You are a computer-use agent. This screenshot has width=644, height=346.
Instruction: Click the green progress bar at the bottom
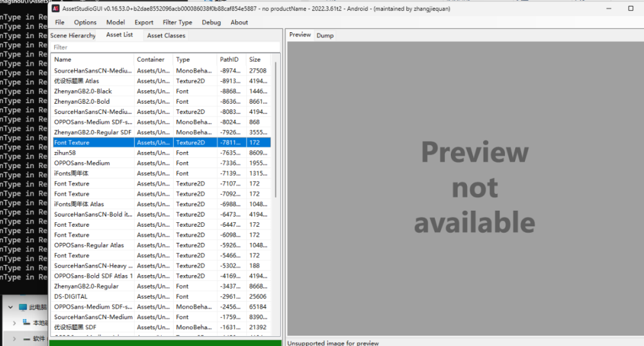[x=166, y=343]
